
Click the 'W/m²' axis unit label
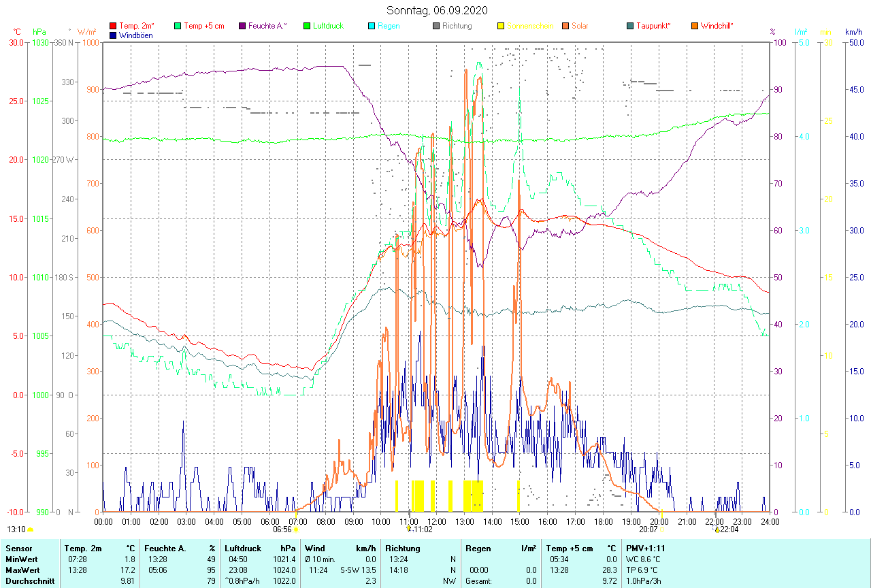click(x=87, y=32)
